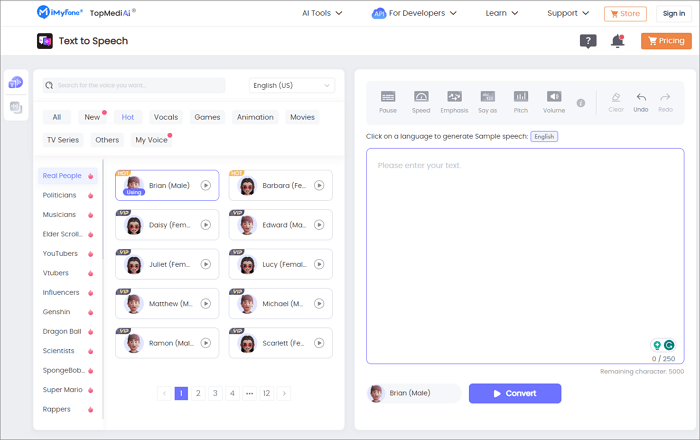The image size is (700, 440).
Task: Expand the Learn menu
Action: [502, 13]
